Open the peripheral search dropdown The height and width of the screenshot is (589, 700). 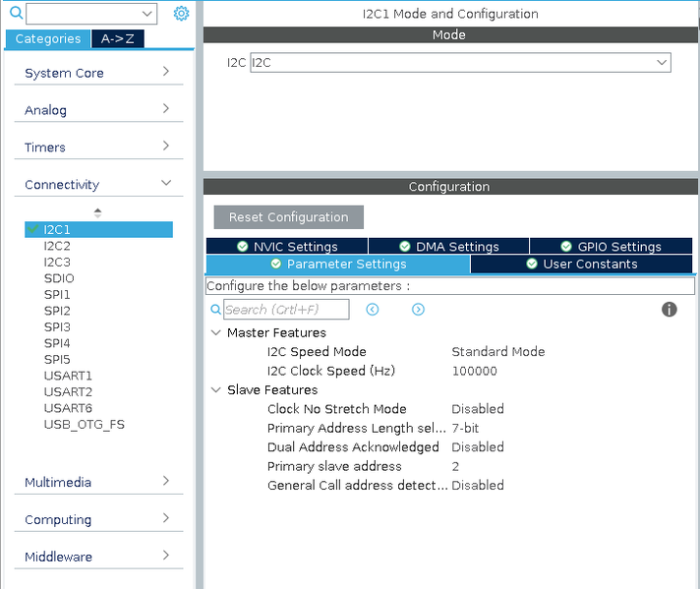tap(147, 13)
